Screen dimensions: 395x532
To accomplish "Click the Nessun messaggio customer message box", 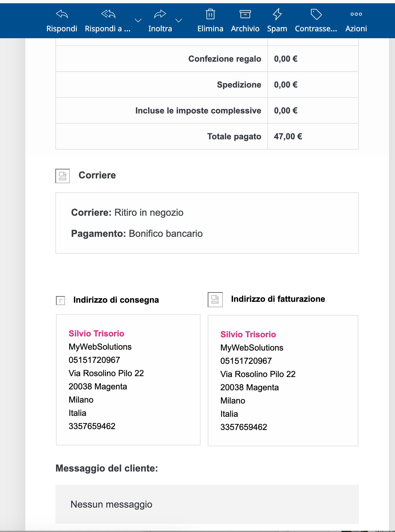I will point(207,504).
